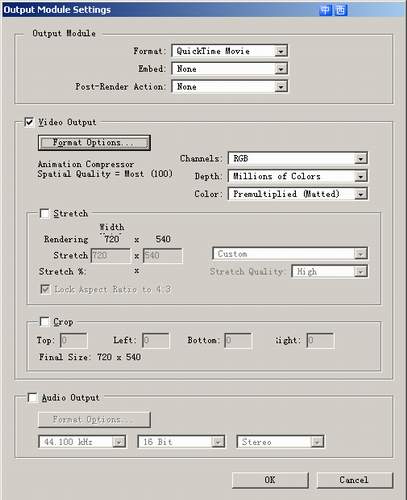This screenshot has width=407, height=500.
Task: Click the first IME icon in title bar
Action: [x=325, y=10]
